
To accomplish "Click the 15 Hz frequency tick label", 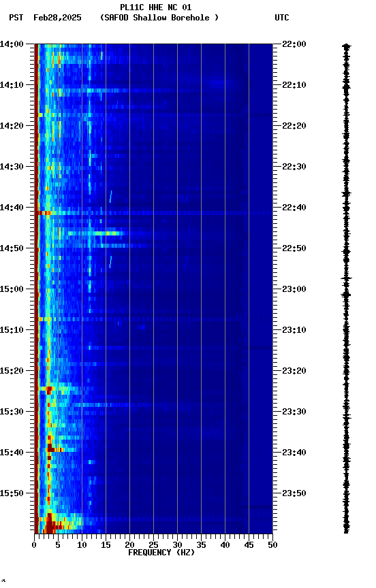I will [106, 545].
